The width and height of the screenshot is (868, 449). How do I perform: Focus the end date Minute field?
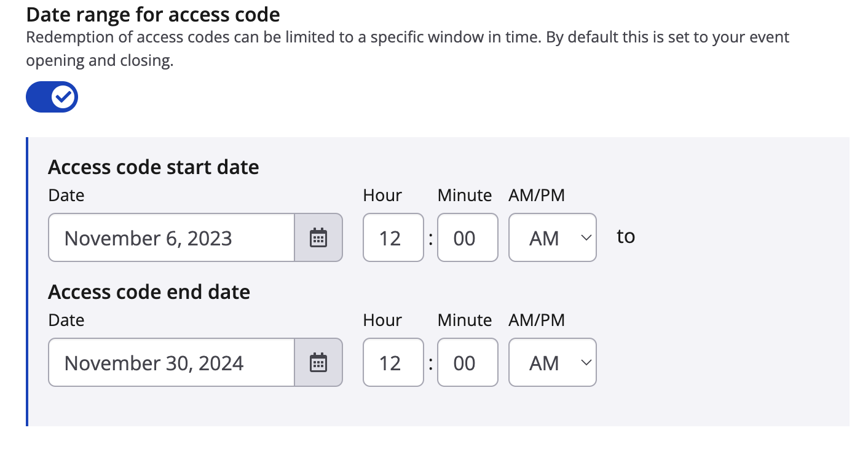[x=467, y=362]
